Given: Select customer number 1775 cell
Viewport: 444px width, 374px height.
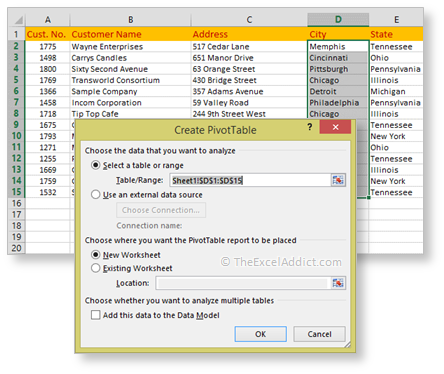Looking at the screenshot, I should (48, 46).
